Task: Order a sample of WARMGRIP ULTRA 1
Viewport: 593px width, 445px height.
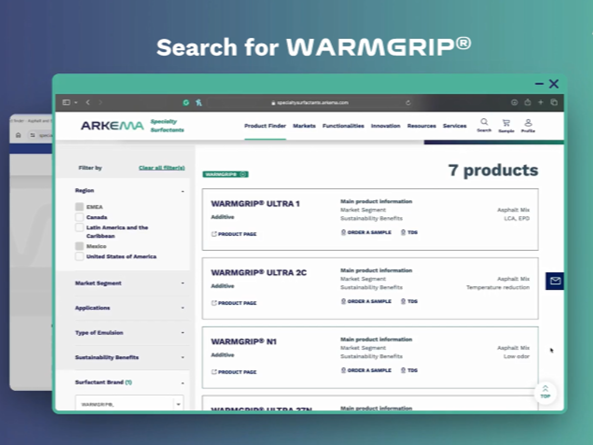Action: [366, 232]
